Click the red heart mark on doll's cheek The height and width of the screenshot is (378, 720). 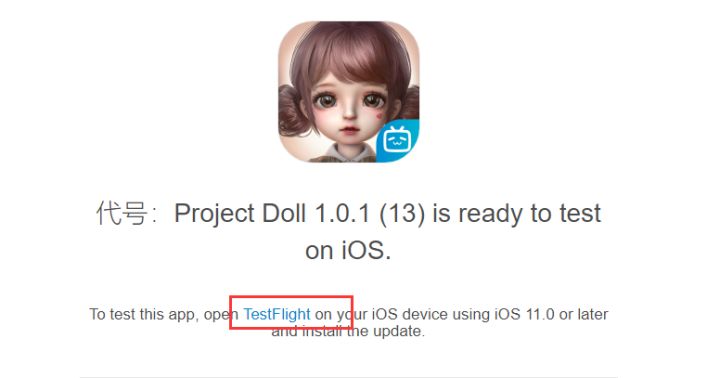(379, 116)
